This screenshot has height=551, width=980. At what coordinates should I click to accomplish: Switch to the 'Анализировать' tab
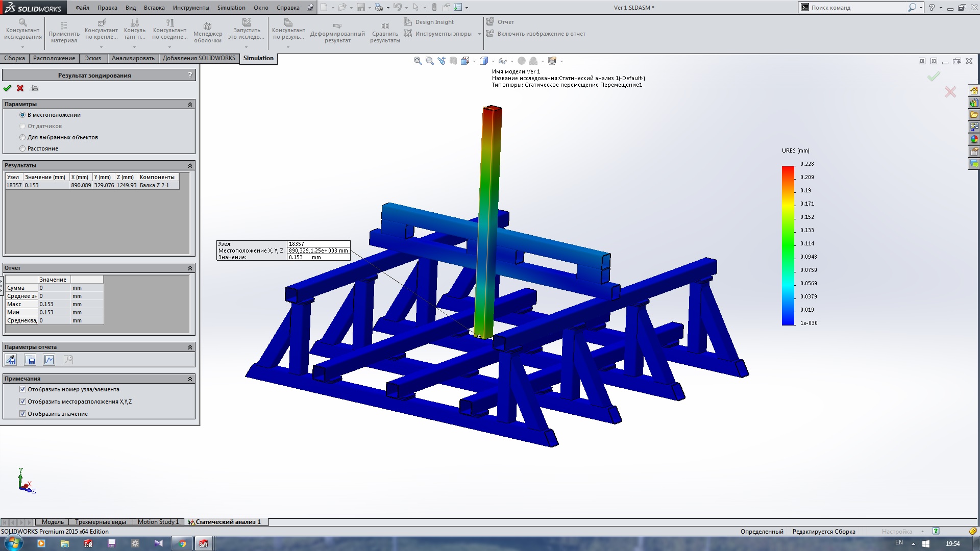coord(133,58)
